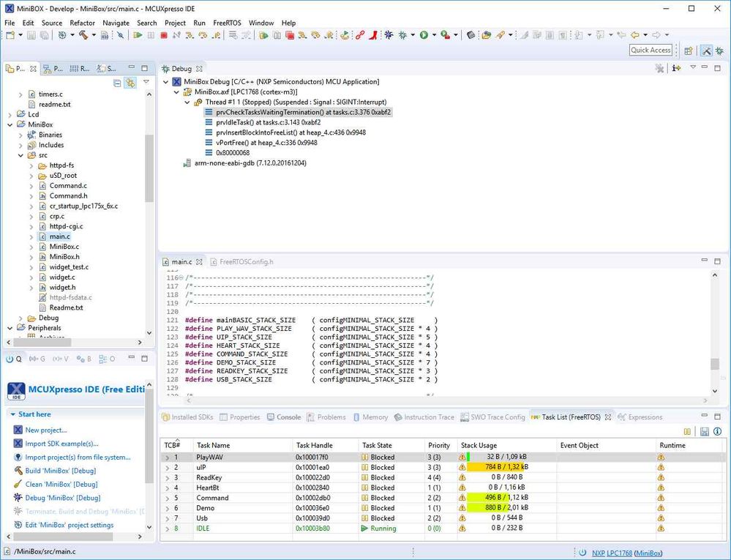
Task: Click the green Run icon
Action: [424, 35]
